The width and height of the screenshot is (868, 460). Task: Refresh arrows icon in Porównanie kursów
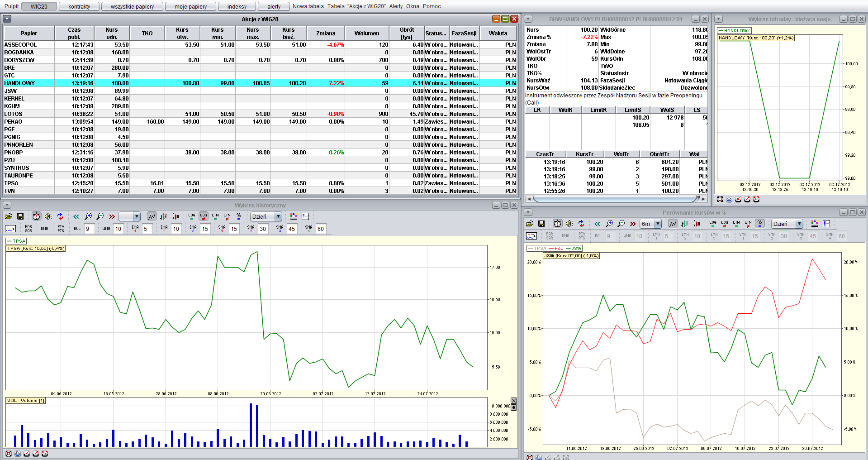[x=581, y=224]
